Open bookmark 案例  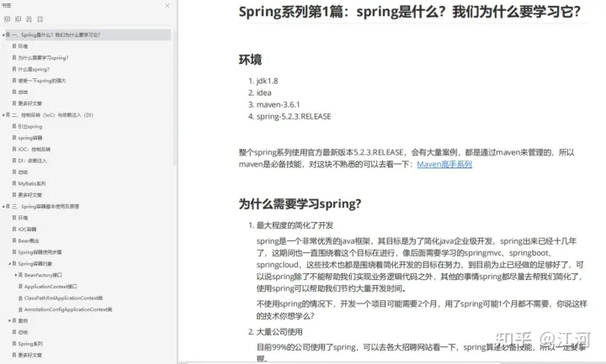click(x=23, y=321)
